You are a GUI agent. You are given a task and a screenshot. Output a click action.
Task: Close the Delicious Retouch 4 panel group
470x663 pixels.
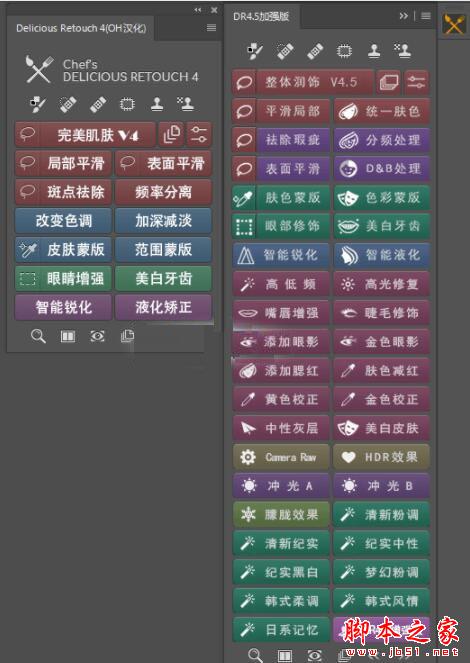click(214, 10)
